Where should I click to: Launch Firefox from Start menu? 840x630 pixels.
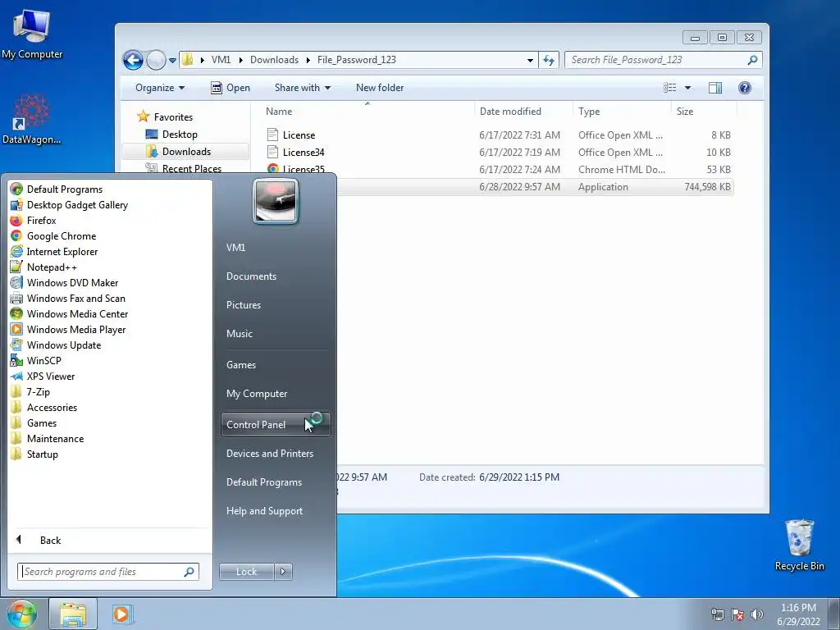[41, 220]
